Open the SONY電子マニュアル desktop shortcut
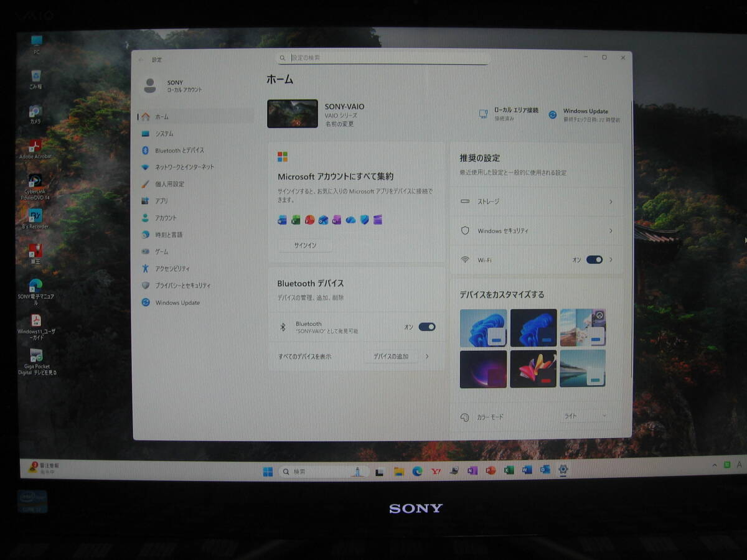Image resolution: width=747 pixels, height=560 pixels. [35, 291]
